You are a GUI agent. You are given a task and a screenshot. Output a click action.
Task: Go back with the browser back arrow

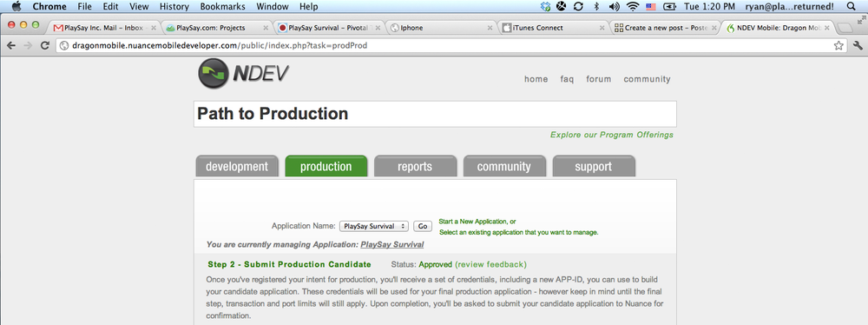pos(11,45)
